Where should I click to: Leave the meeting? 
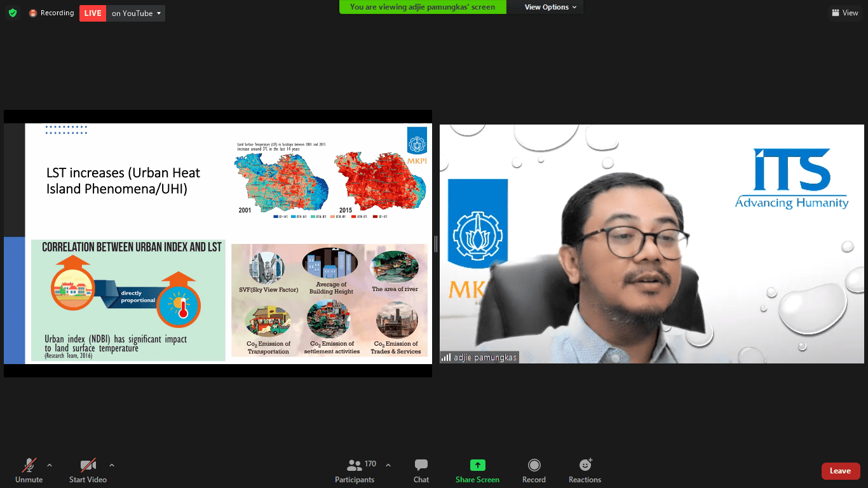(x=840, y=471)
